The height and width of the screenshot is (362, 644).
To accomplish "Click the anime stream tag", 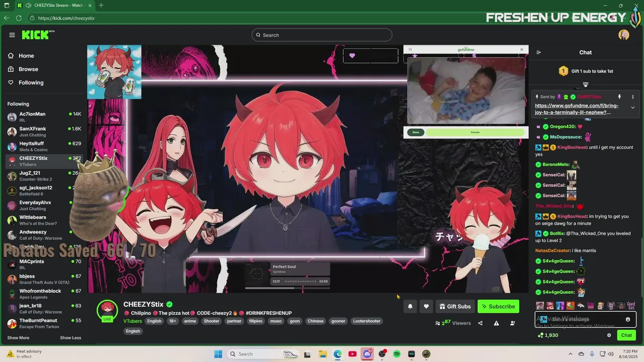I will coord(190,321).
